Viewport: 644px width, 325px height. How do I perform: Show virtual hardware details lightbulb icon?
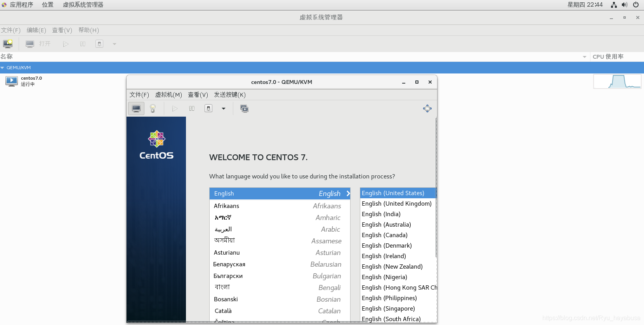tap(153, 108)
